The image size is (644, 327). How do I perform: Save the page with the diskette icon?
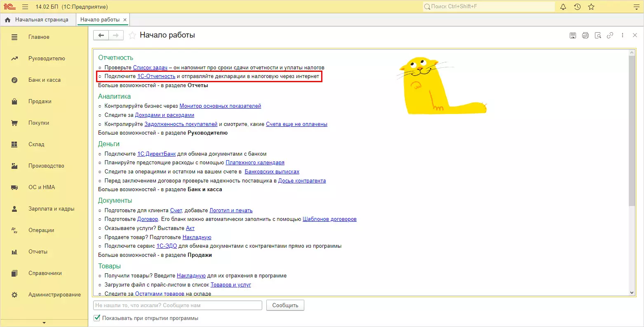(573, 36)
